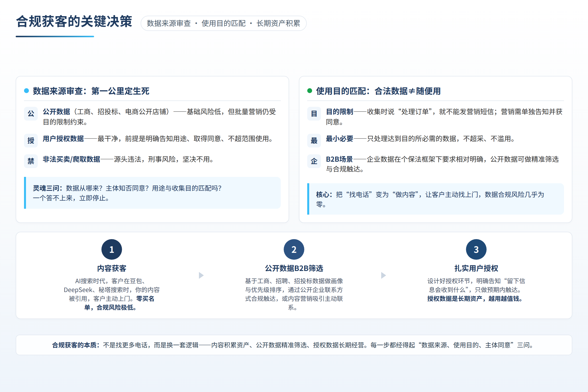Click the 最 icon badge beside 最小必要
Viewport: 588px width, 392px height.
[x=314, y=140]
